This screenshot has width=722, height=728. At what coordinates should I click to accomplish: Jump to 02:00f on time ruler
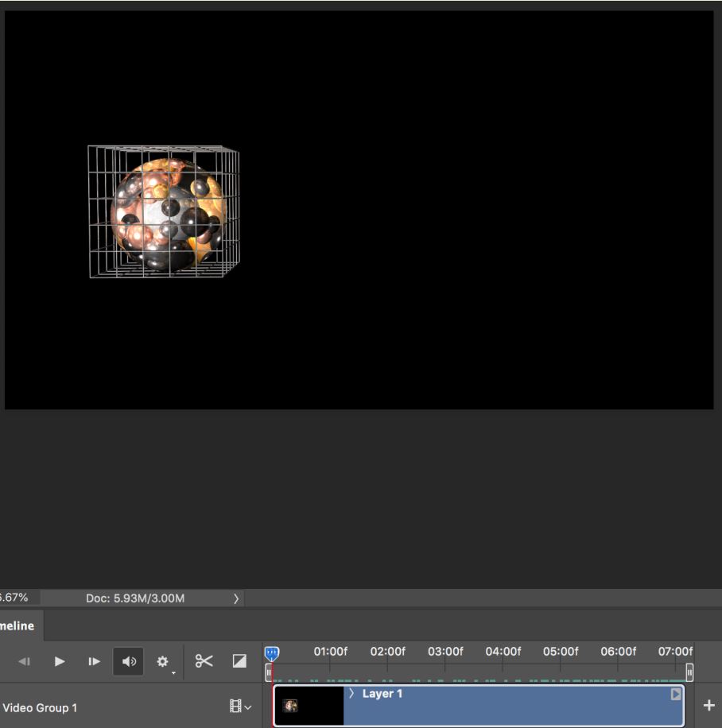(x=387, y=652)
